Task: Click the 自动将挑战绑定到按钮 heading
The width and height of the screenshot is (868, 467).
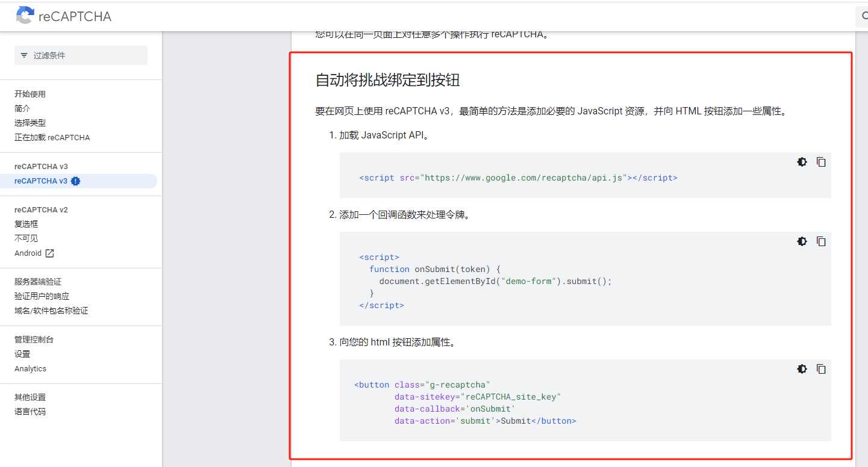Action: coord(388,80)
